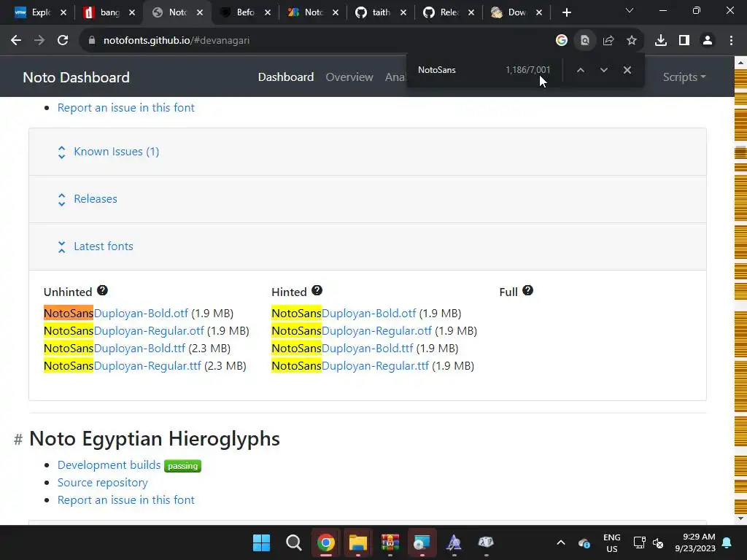
Task: Expand Known Issues (1) section
Action: [116, 152]
